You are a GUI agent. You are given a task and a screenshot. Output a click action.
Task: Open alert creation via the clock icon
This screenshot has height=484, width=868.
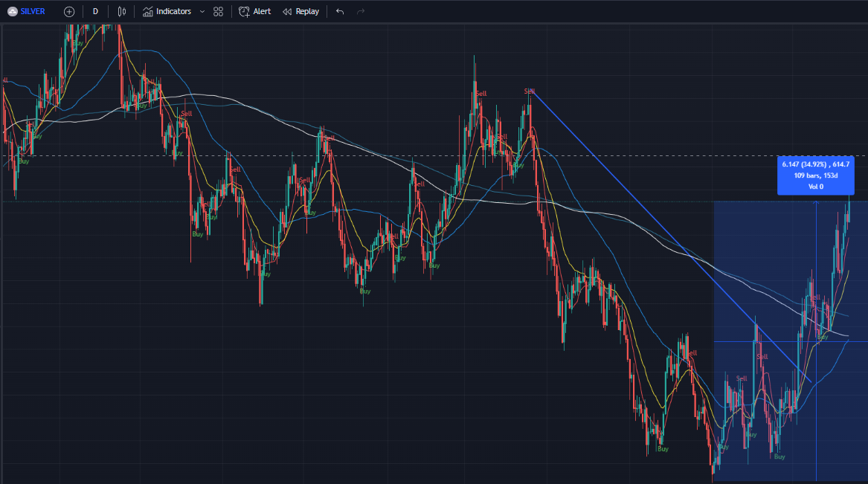pyautogui.click(x=242, y=11)
